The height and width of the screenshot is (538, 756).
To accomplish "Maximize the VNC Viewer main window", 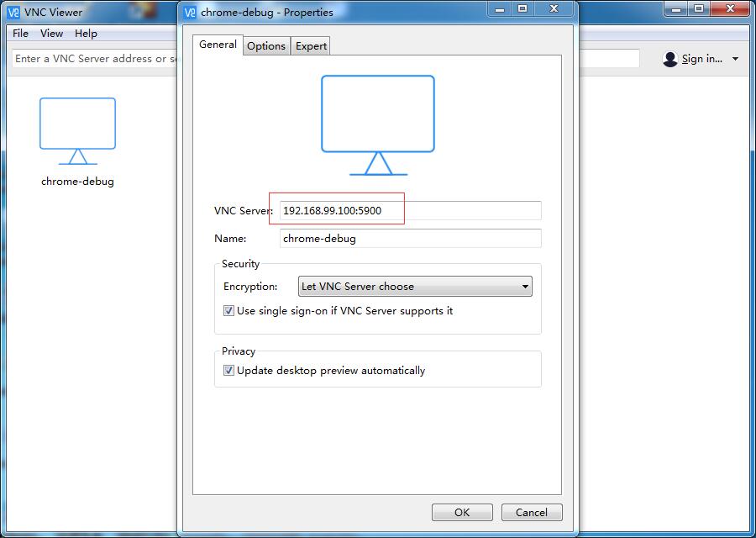I will coord(699,8).
